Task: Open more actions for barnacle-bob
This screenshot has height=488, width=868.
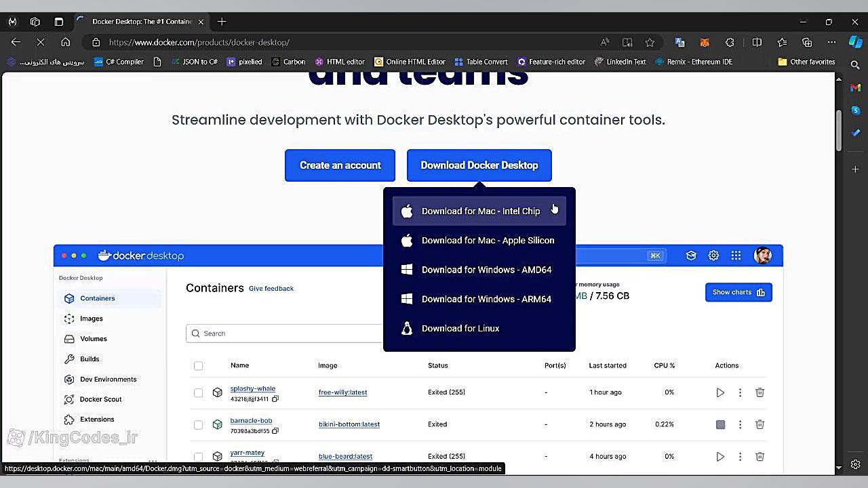Action: click(x=740, y=424)
